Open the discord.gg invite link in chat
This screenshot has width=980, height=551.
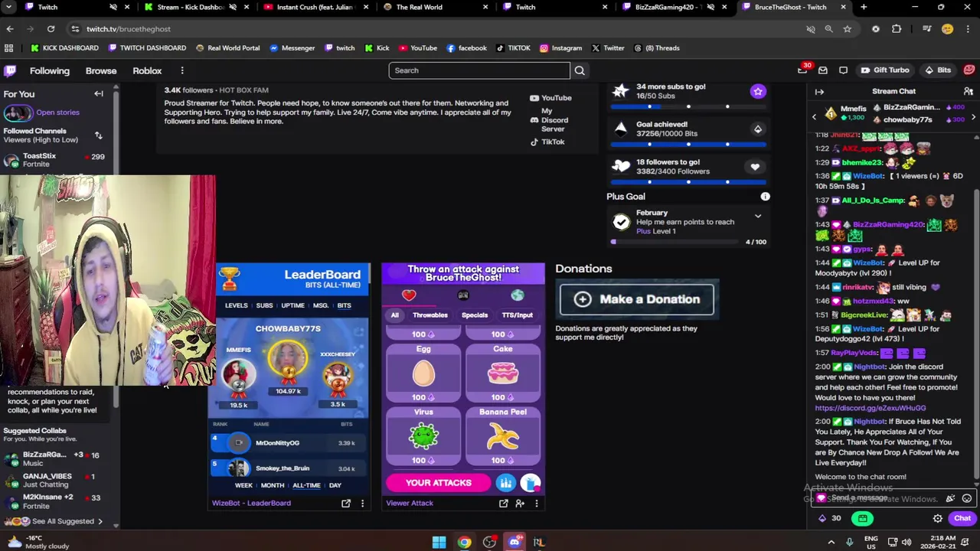coord(871,408)
